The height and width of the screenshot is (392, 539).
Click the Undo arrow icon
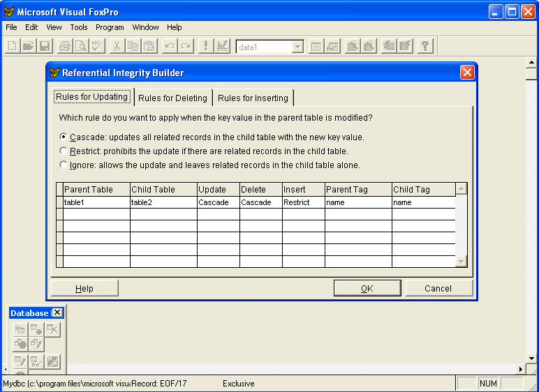coord(170,46)
